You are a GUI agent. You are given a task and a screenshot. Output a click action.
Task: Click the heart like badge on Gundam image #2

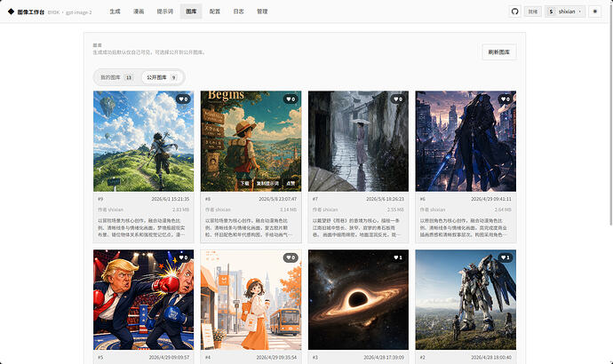[x=506, y=257]
